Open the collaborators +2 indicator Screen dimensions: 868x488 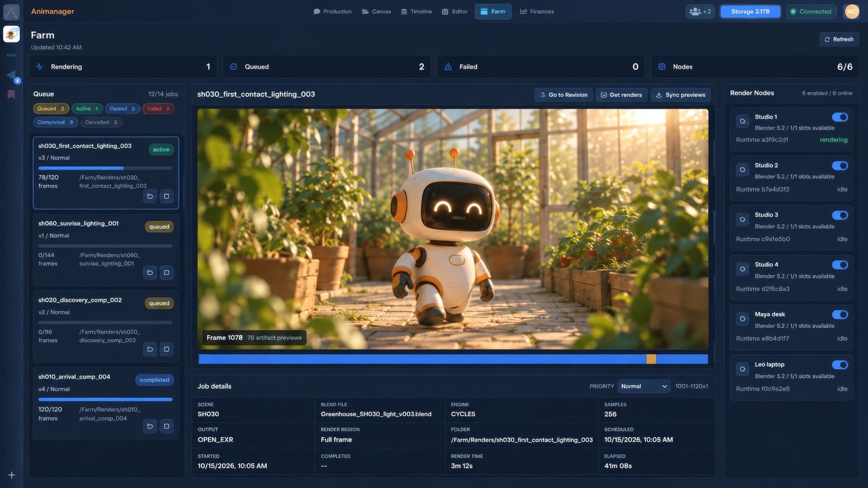(x=700, y=11)
